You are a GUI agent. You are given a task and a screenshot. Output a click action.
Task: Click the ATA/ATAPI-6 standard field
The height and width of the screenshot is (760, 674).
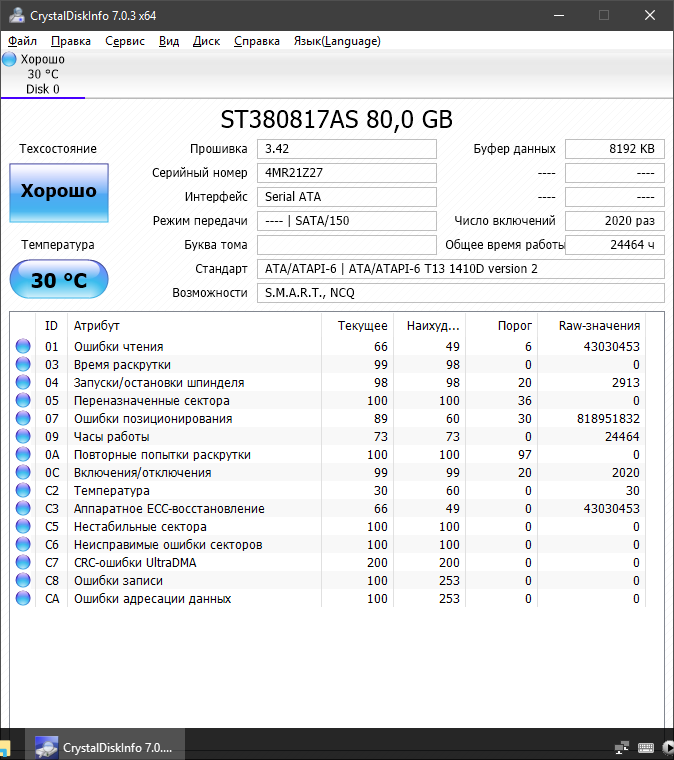click(460, 269)
